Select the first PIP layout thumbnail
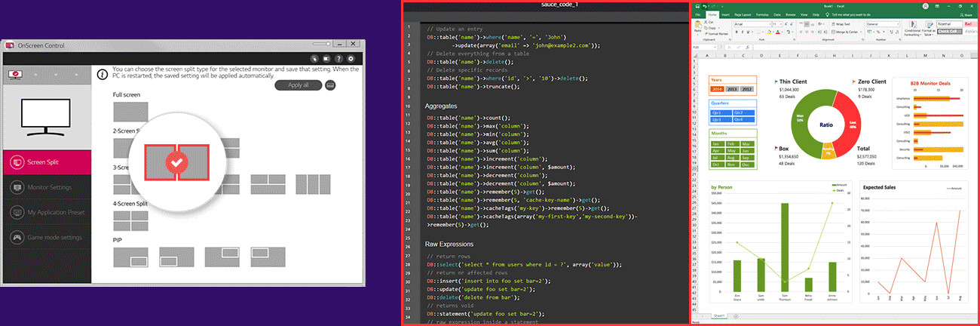Screen dimensions: 980x326 130,257
